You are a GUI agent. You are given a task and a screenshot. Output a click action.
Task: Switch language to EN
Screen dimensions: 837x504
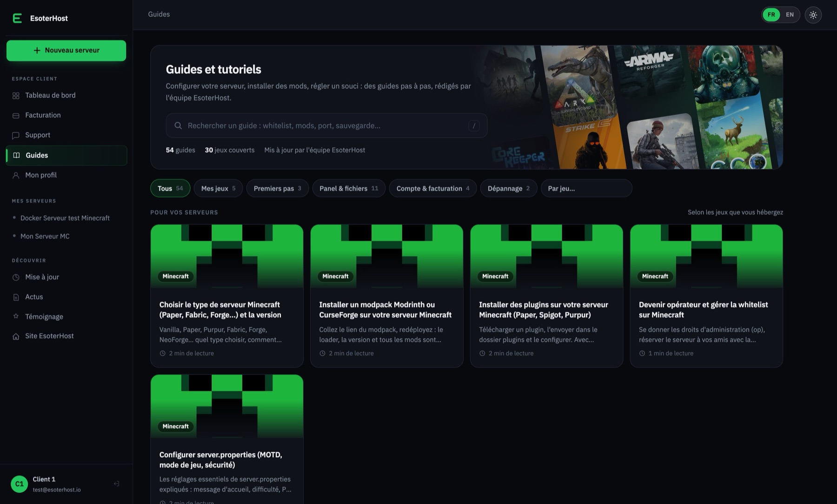(x=790, y=14)
